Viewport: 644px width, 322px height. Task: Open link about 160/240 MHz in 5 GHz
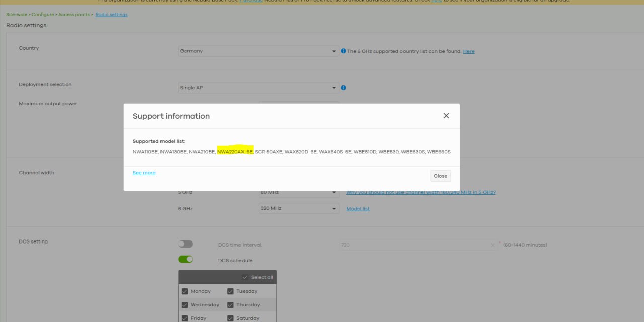[421, 192]
